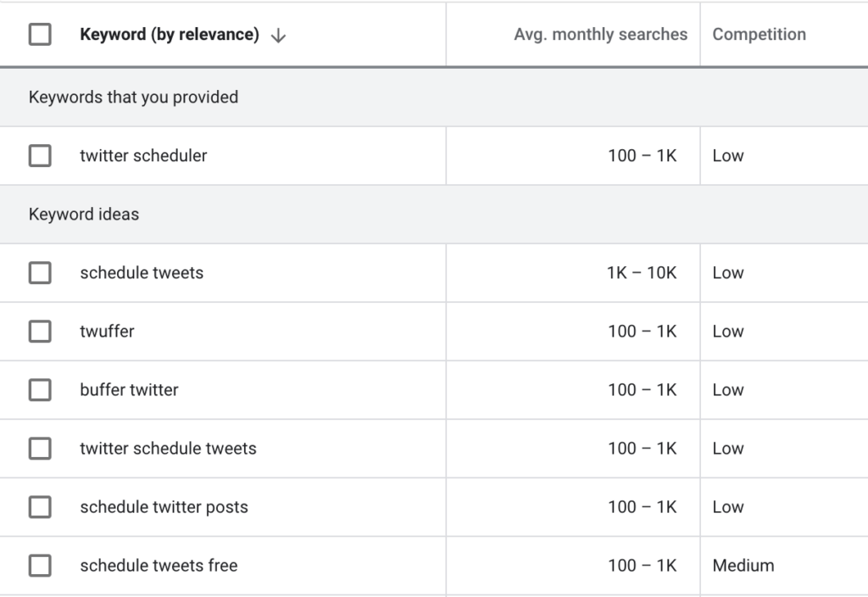This screenshot has height=597, width=868.
Task: Tick the checkbox for 'schedule tweets'
Action: click(x=40, y=273)
